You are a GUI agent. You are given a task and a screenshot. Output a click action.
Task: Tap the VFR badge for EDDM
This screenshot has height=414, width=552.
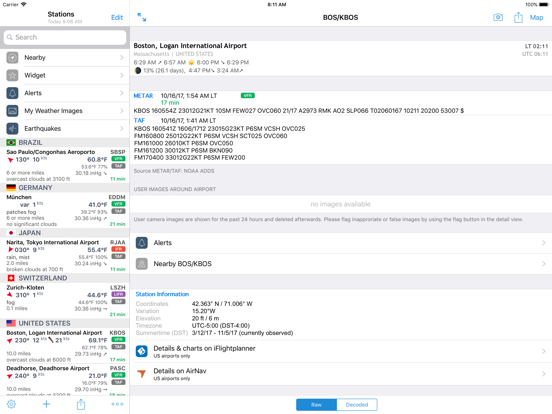point(118,204)
